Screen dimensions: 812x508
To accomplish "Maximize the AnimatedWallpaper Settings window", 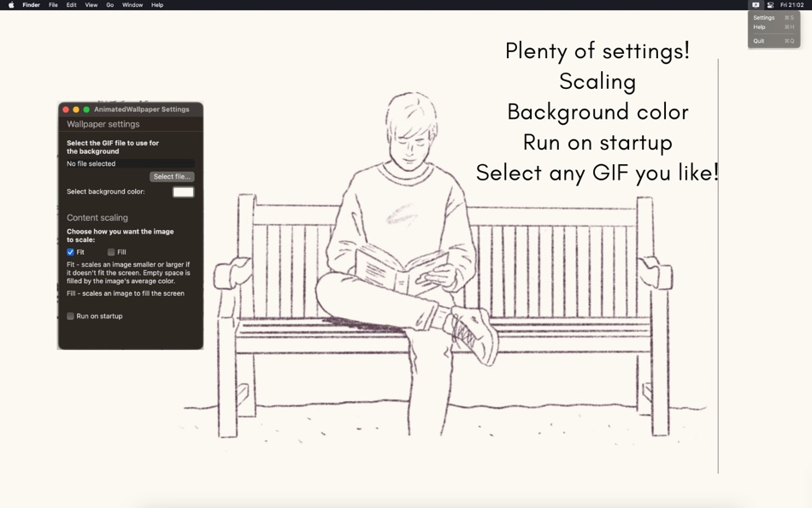I will pyautogui.click(x=86, y=109).
